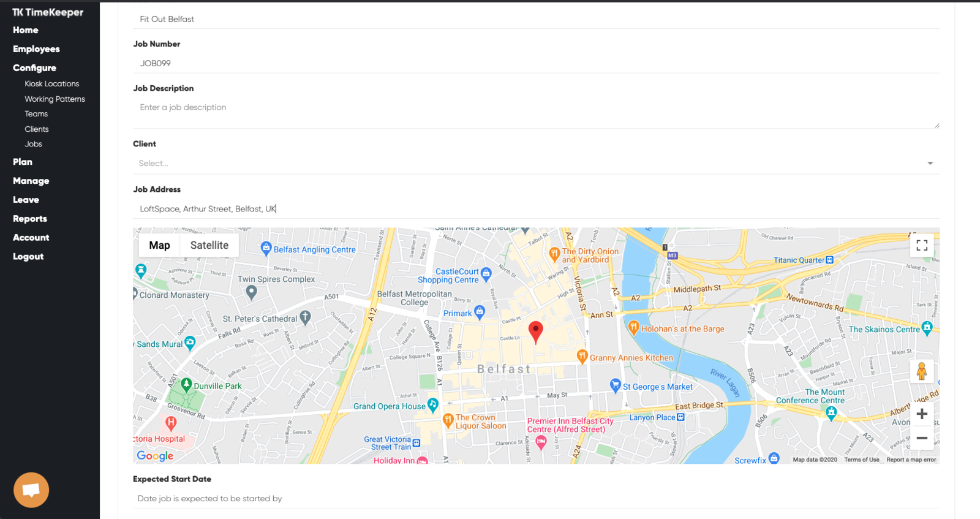Open the Configure menu
This screenshot has height=519, width=980.
[34, 68]
